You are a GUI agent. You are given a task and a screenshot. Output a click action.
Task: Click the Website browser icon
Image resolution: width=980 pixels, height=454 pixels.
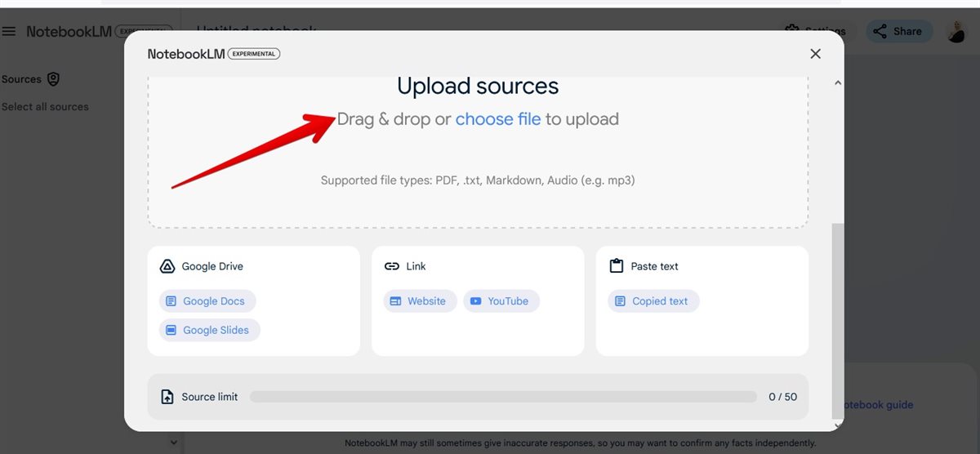[395, 301]
